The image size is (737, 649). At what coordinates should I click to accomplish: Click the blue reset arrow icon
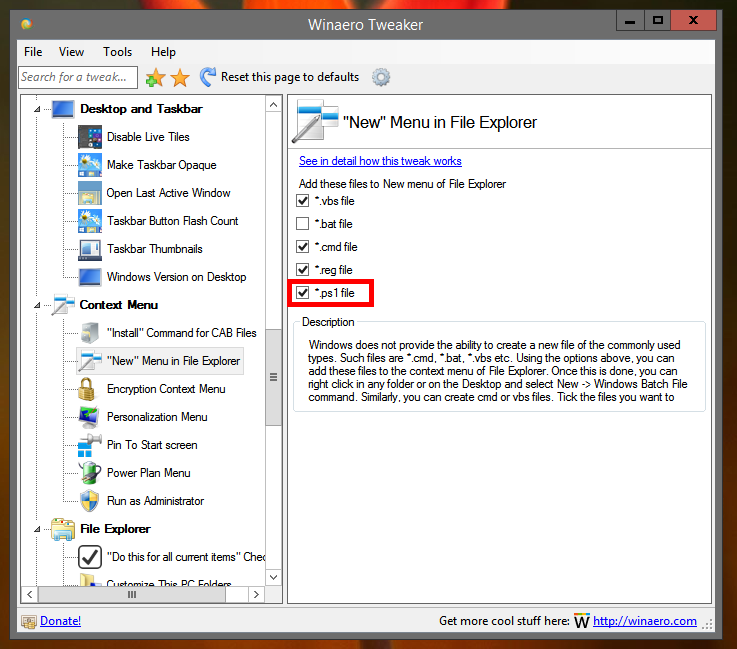coord(207,77)
